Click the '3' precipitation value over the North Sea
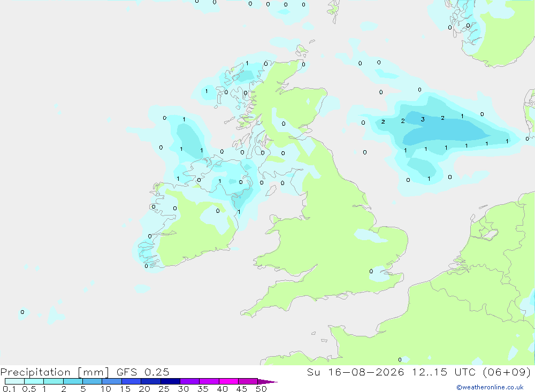Screen dimensions: 535x392 click(x=423, y=119)
